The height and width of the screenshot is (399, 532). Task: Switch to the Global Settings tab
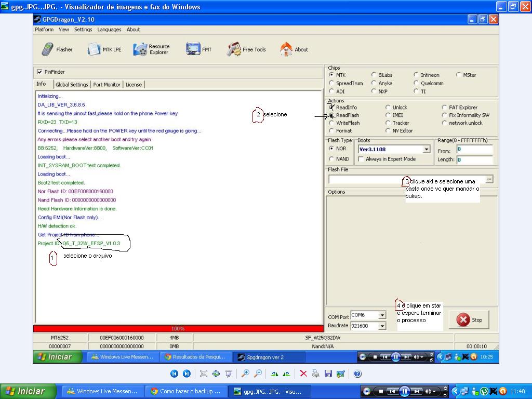[72, 85]
